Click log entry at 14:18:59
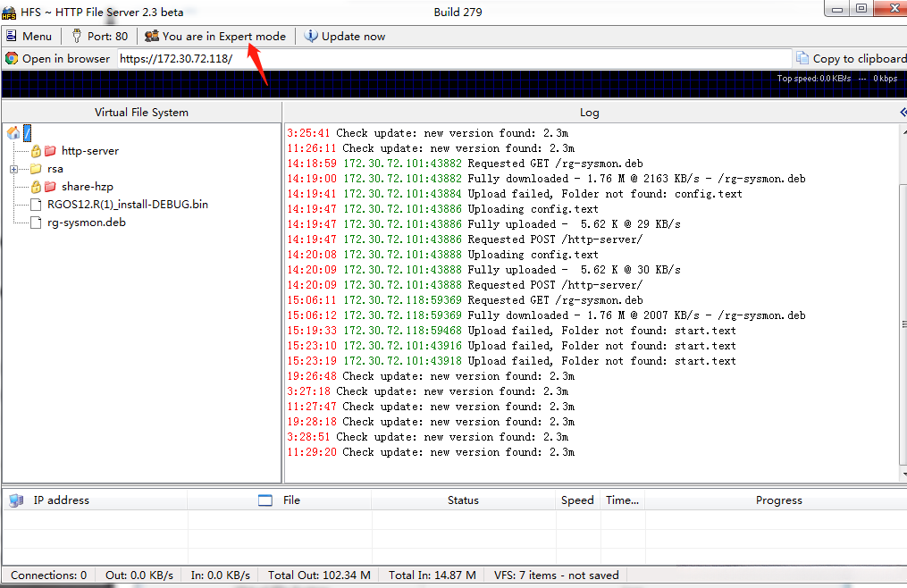Image resolution: width=907 pixels, height=588 pixels. tap(465, 164)
